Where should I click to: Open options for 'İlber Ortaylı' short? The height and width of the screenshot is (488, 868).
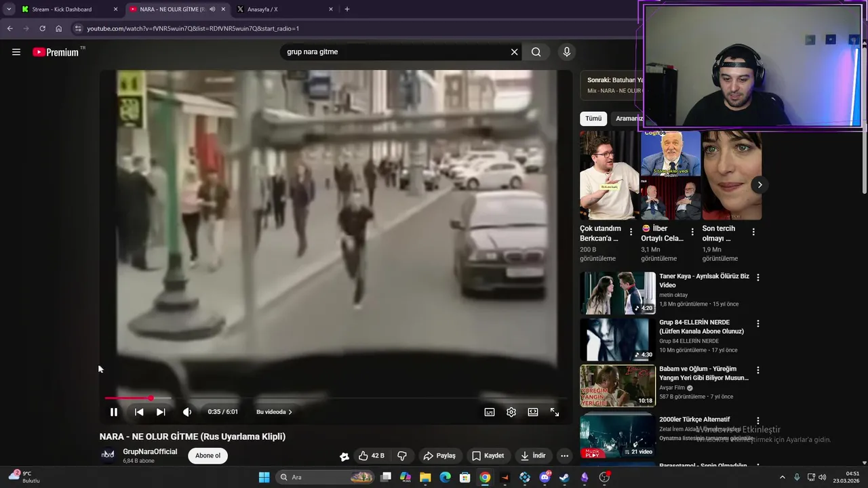pyautogui.click(x=692, y=232)
